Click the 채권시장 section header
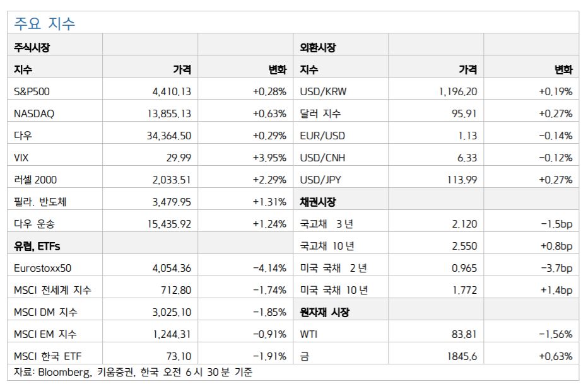588x389 pixels. (318, 202)
